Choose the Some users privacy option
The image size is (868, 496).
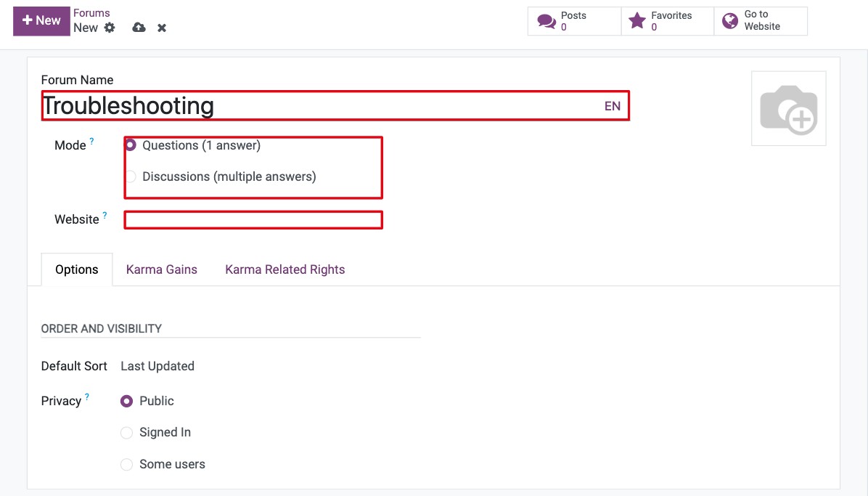coord(127,465)
